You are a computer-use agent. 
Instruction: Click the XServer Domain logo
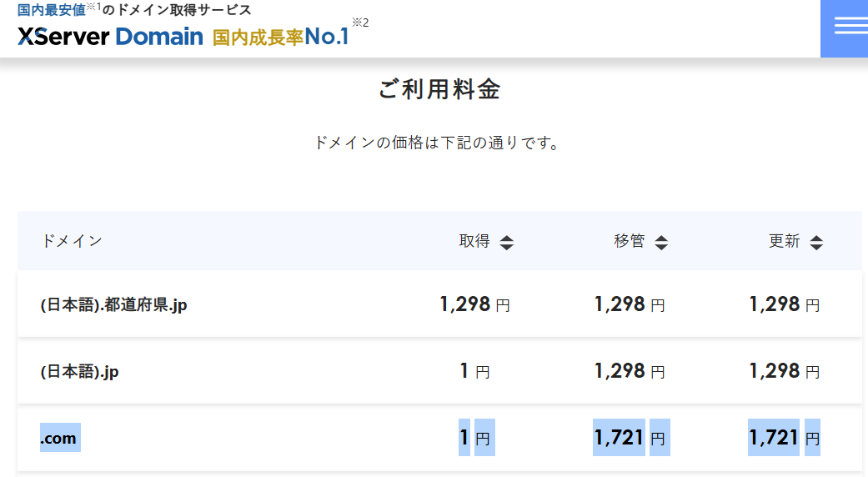[x=110, y=37]
